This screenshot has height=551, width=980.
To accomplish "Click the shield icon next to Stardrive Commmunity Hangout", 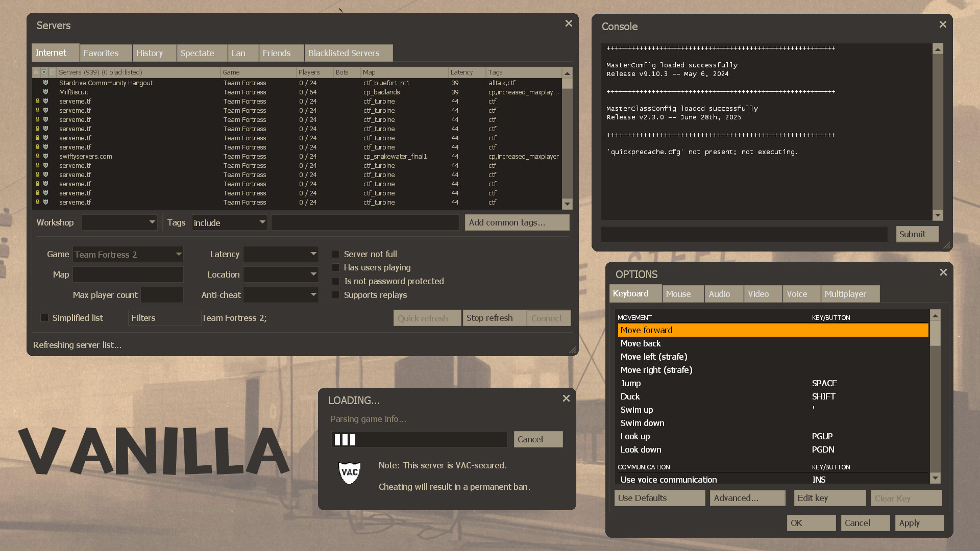I will [x=46, y=83].
